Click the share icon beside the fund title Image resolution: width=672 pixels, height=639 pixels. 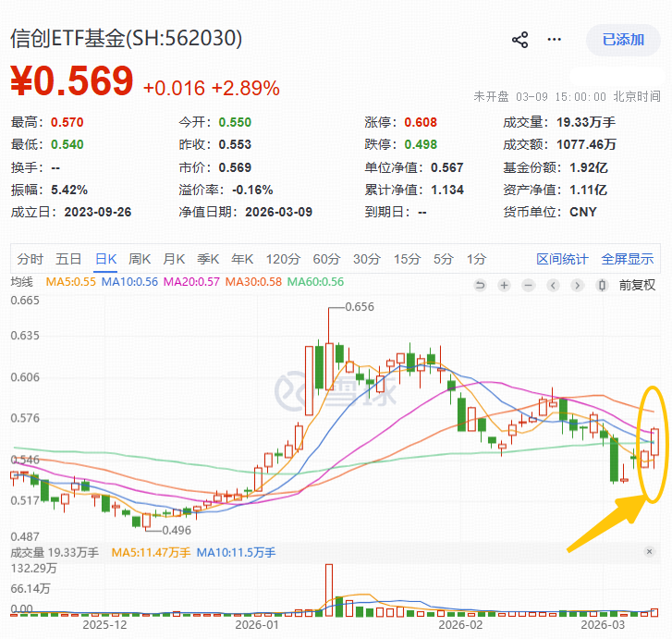(x=519, y=40)
